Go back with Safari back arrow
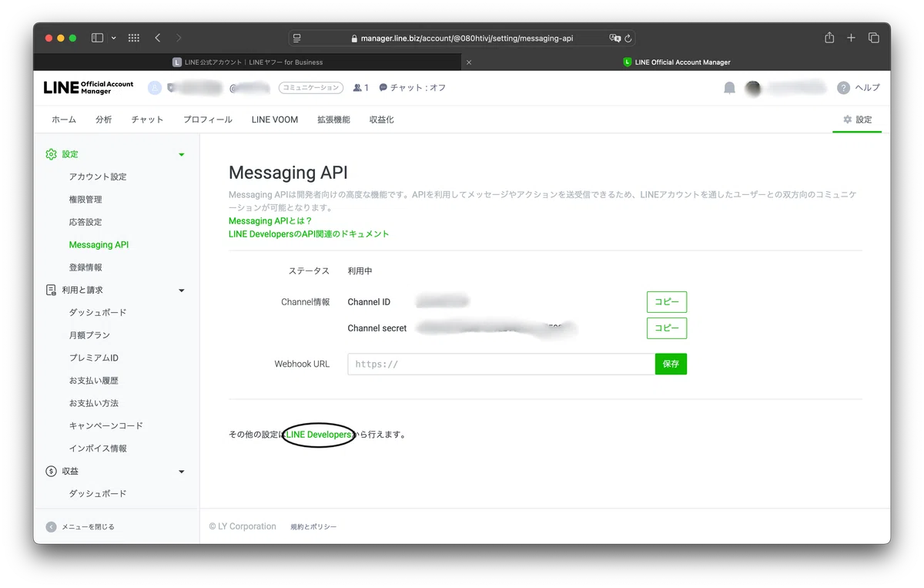The height and width of the screenshot is (588, 924). tap(158, 38)
